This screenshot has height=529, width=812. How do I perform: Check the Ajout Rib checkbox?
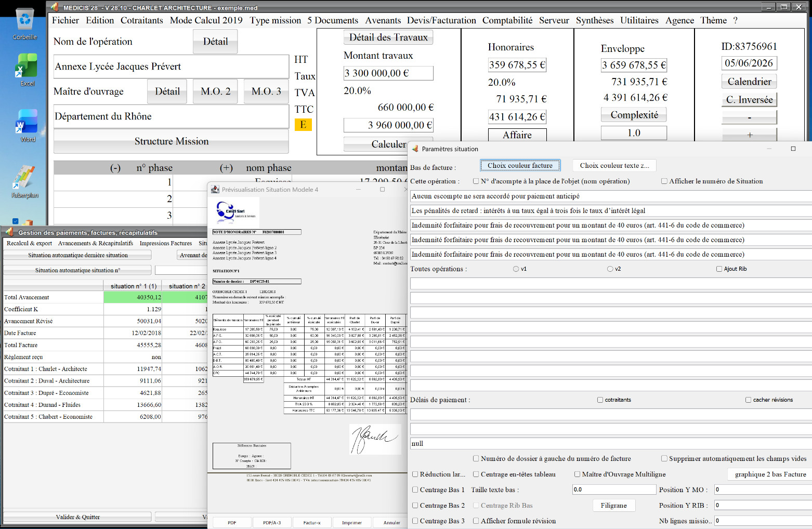[719, 269]
